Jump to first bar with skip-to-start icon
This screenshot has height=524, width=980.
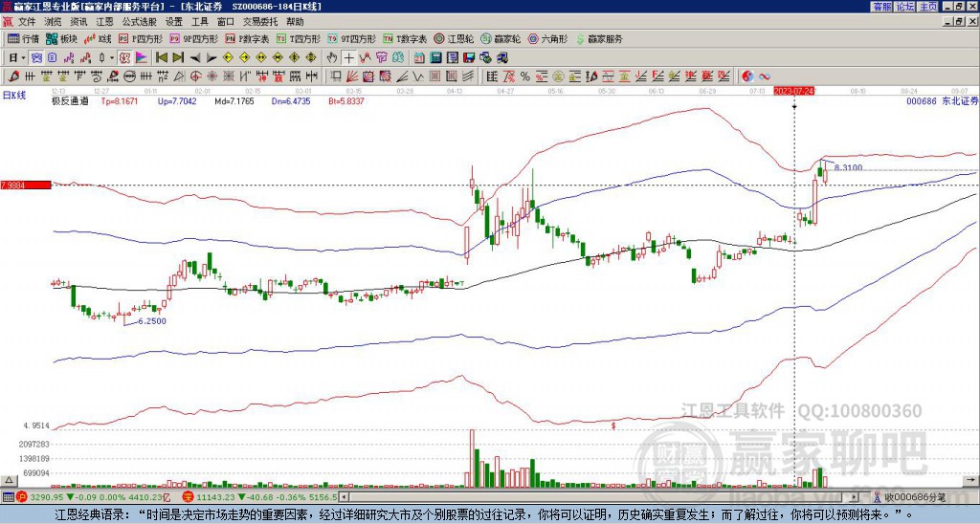coord(161,58)
